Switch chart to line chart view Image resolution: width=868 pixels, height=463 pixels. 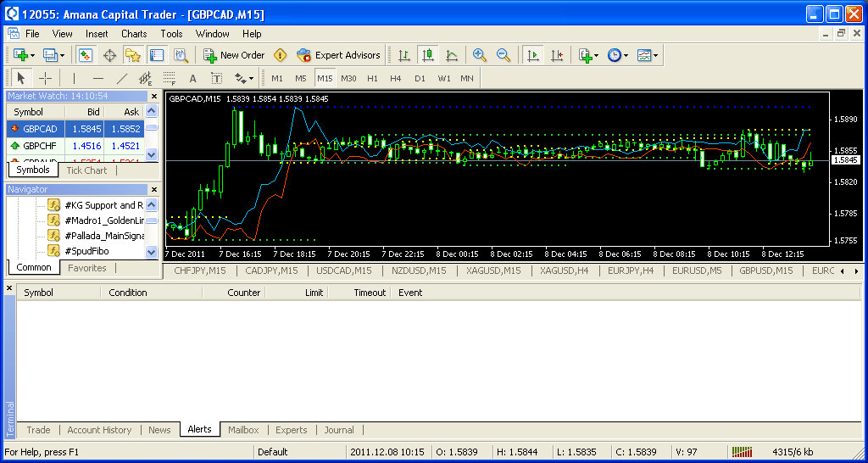click(452, 55)
